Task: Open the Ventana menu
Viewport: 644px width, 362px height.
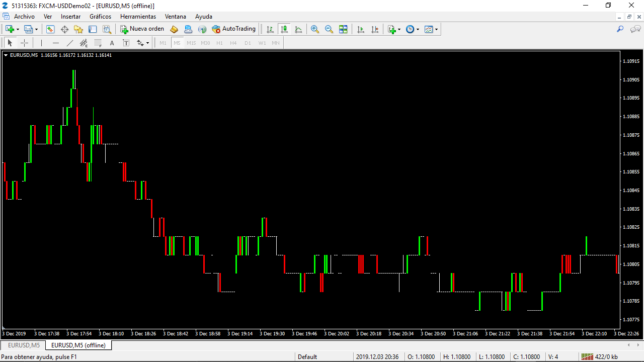Action: tap(176, 17)
